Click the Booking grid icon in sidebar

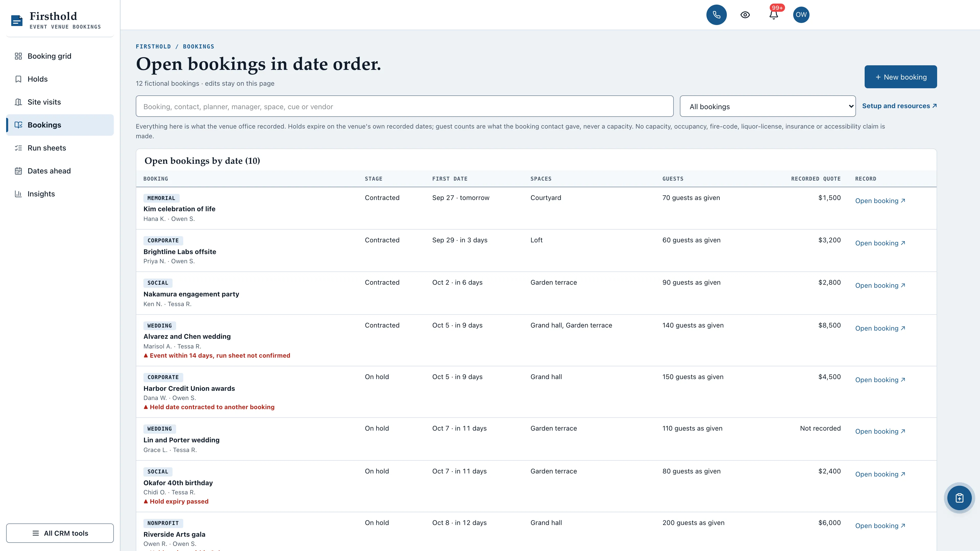[18, 56]
